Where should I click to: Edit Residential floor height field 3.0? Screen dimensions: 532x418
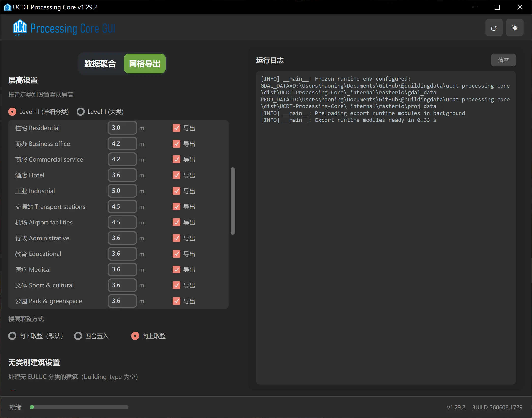click(122, 128)
